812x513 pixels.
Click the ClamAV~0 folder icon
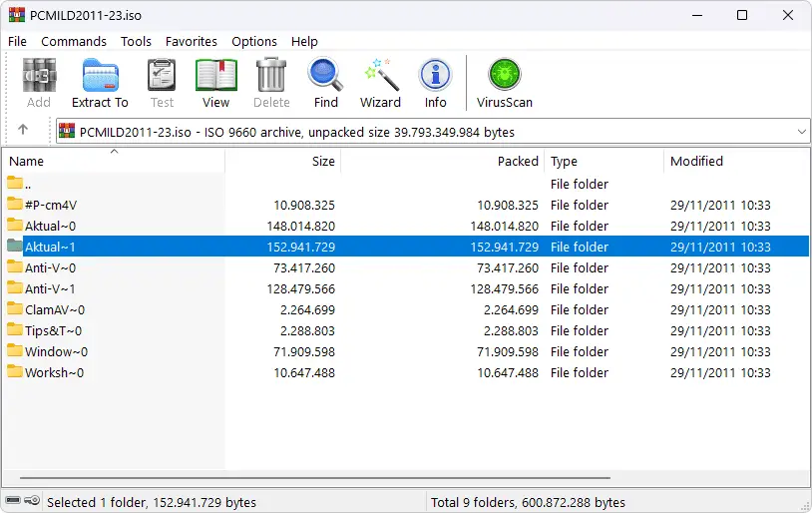pyautogui.click(x=15, y=308)
